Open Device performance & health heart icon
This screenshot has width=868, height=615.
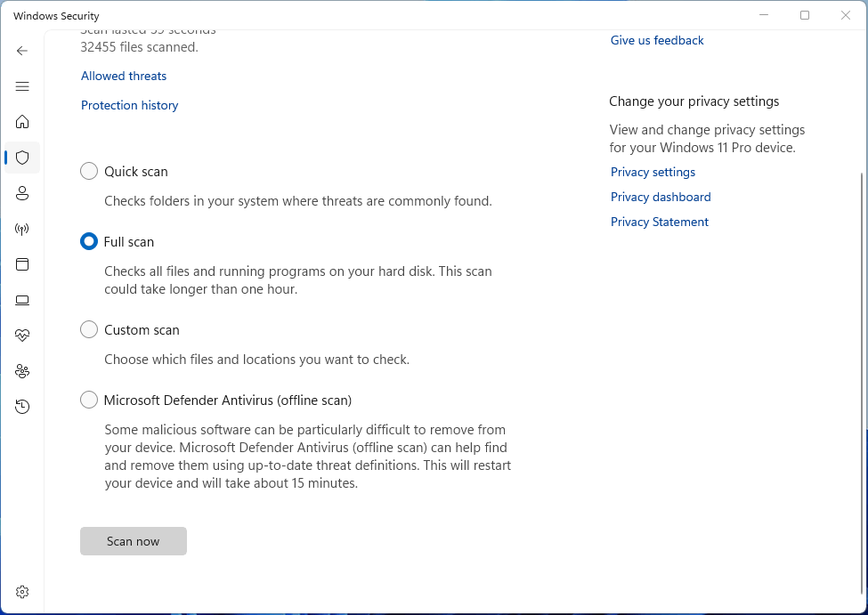coord(22,336)
